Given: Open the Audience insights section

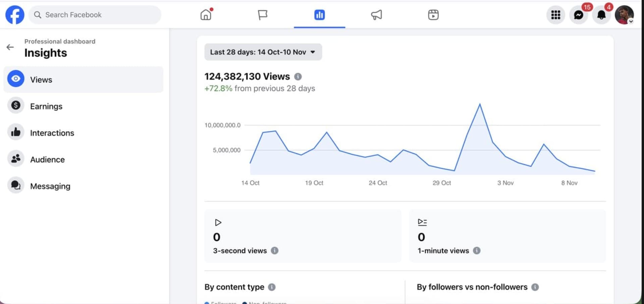Looking at the screenshot, I should coord(47,160).
